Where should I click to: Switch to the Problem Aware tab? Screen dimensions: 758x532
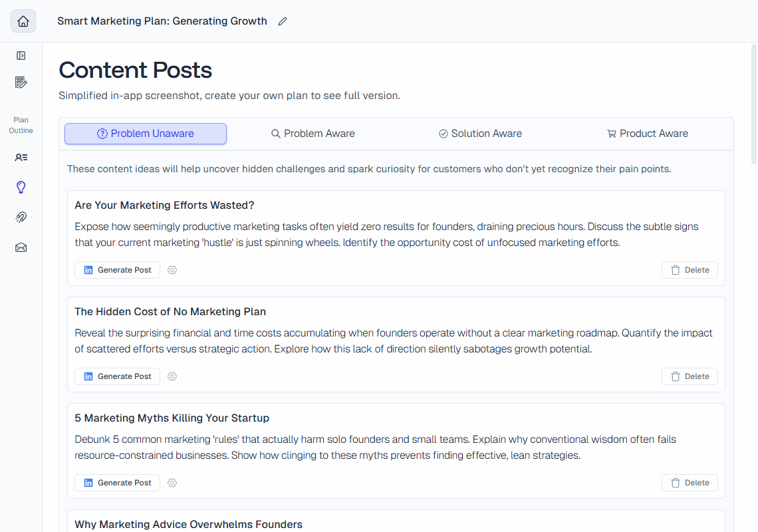(313, 134)
